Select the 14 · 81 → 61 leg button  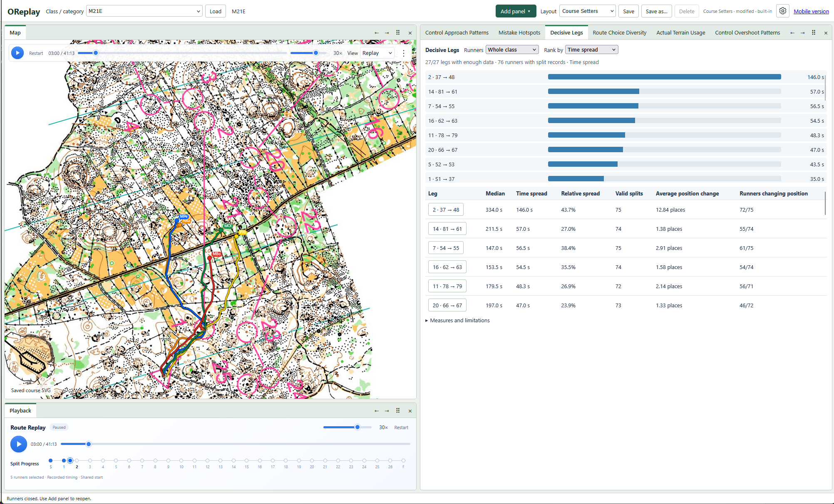coord(447,229)
